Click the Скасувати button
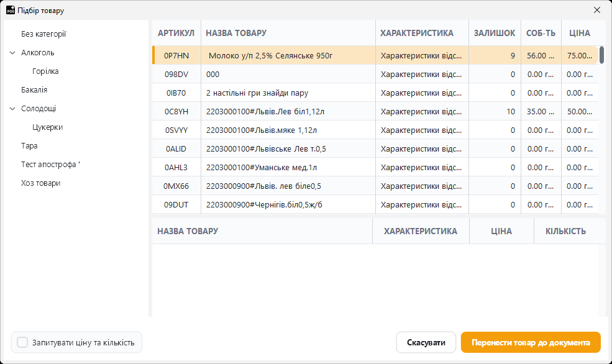 426,342
